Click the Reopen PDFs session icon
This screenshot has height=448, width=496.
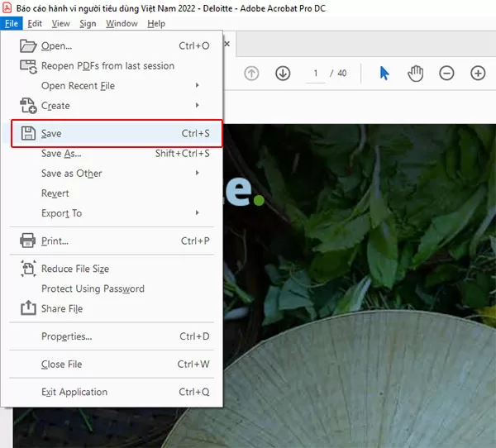[28, 66]
